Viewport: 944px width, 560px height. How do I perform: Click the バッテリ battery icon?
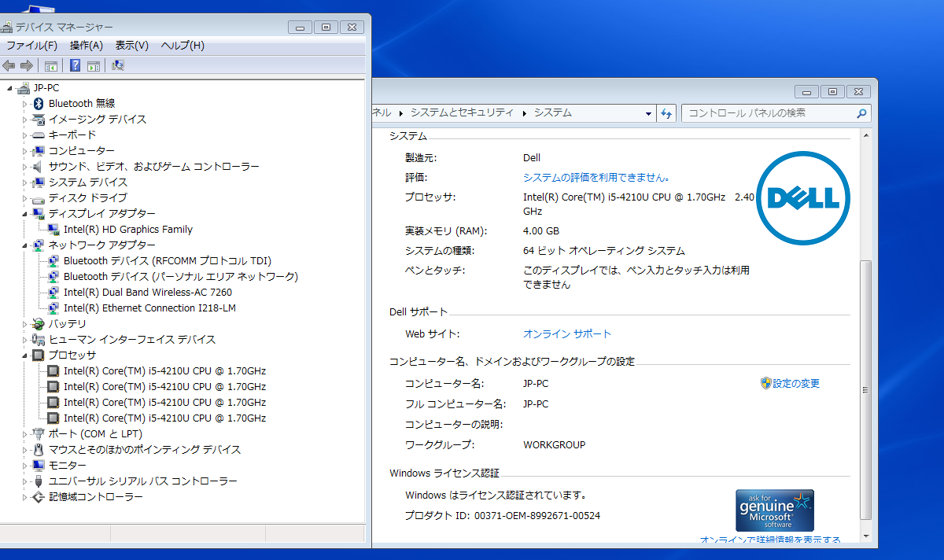click(39, 323)
